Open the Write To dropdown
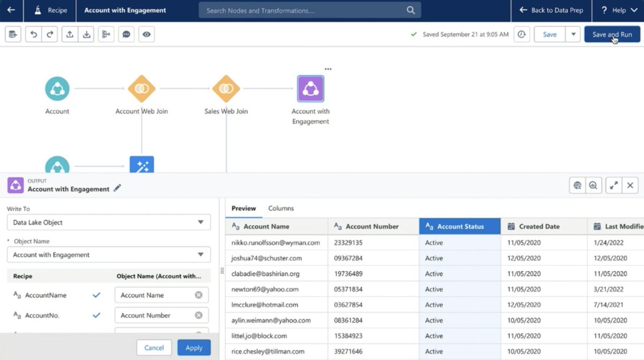Screen dimensions: 644x360 click(x=108, y=222)
